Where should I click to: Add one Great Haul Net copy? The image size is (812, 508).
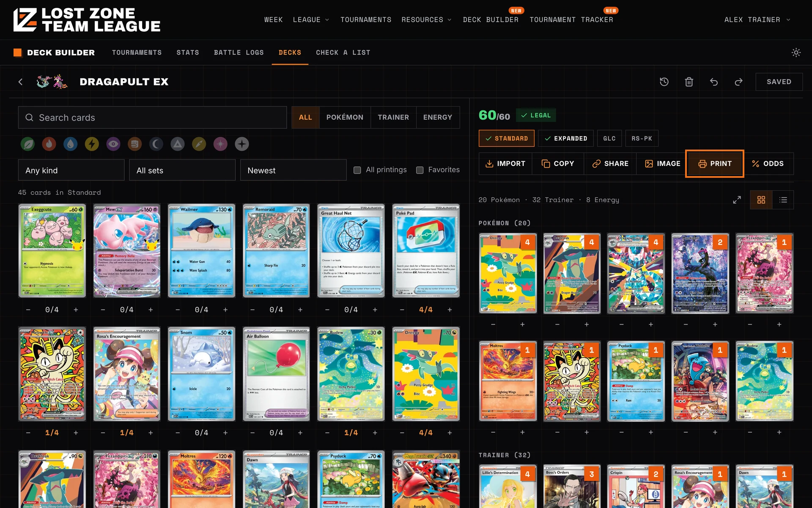(x=375, y=310)
